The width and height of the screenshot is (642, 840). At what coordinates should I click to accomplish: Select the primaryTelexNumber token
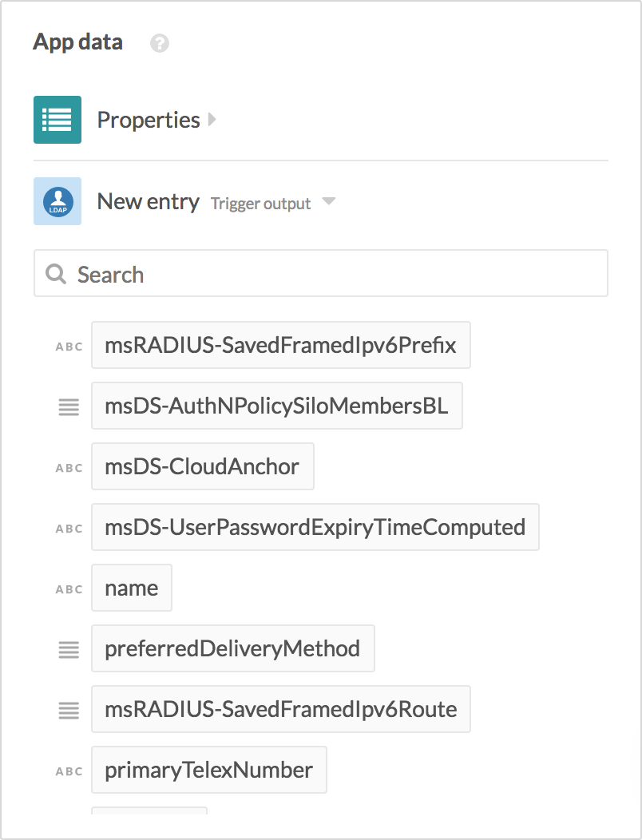tap(208, 770)
